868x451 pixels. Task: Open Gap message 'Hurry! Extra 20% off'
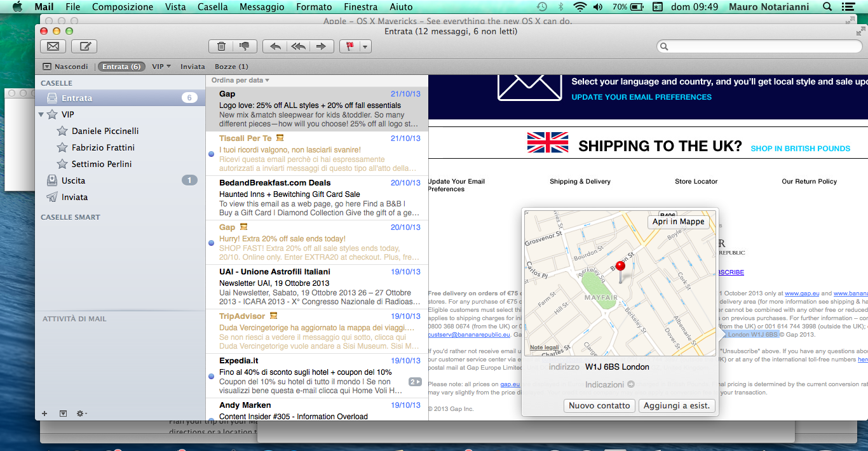(x=317, y=242)
